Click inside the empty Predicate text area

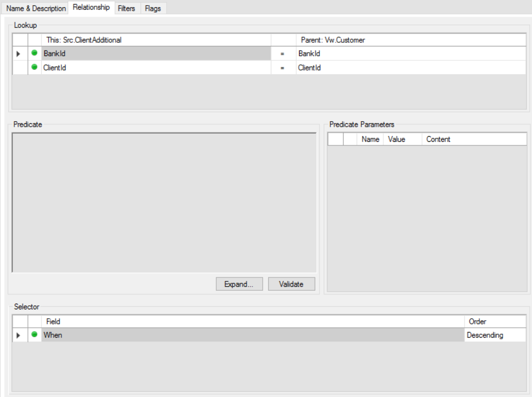(165, 201)
